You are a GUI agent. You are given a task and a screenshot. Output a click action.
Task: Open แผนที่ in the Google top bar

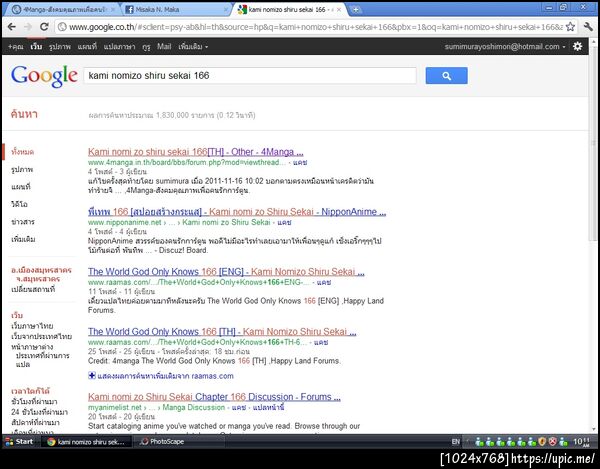87,47
